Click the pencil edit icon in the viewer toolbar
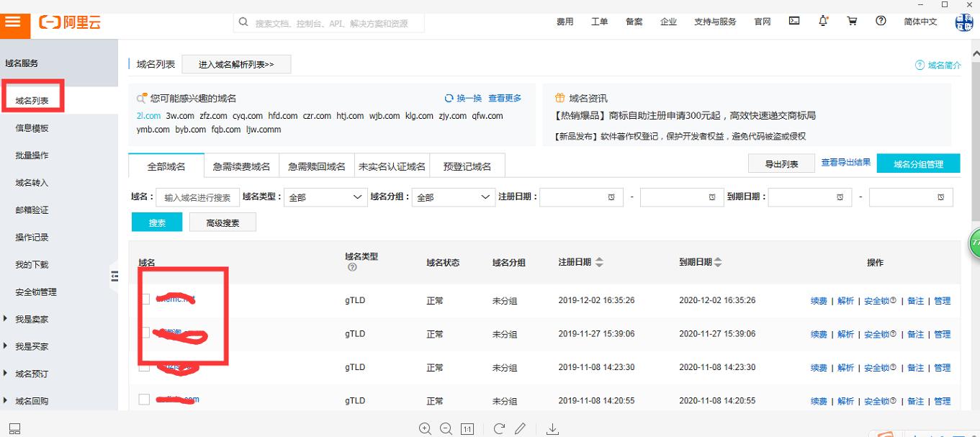Image resolution: width=980 pixels, height=437 pixels. pos(520,429)
